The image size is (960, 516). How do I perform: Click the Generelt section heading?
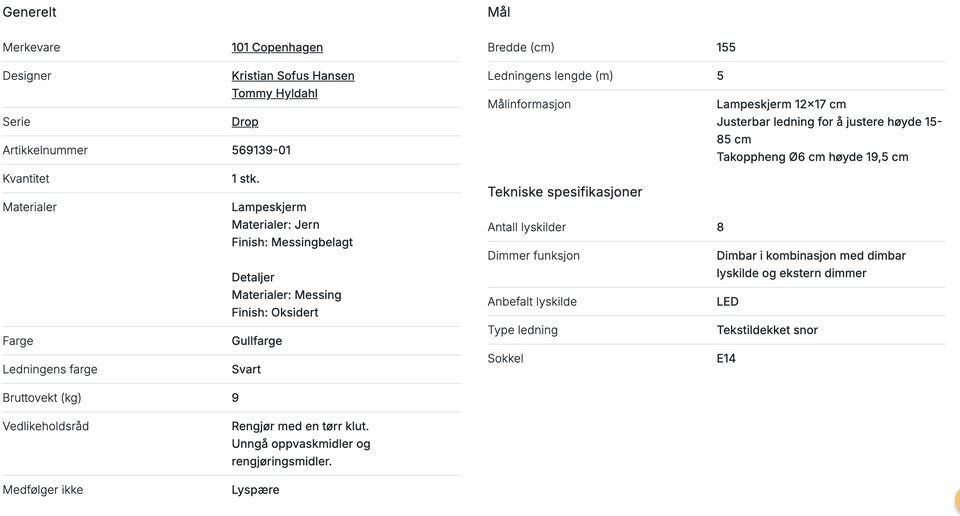pos(29,12)
